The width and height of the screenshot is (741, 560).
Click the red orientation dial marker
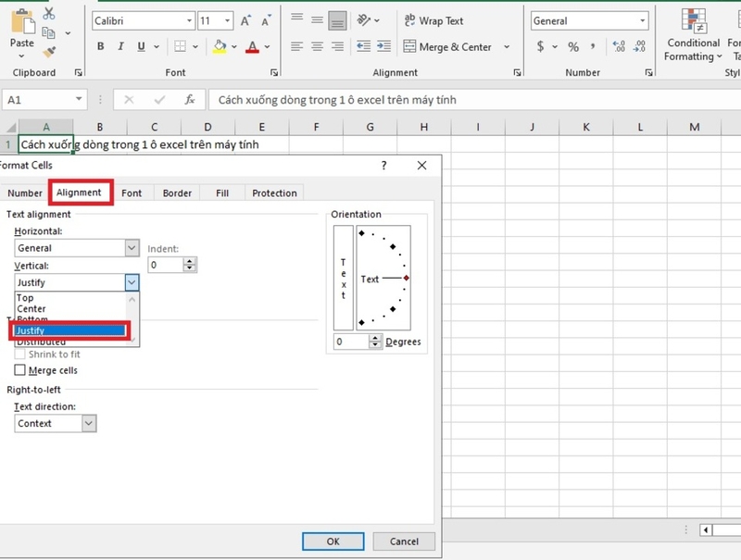click(x=406, y=278)
